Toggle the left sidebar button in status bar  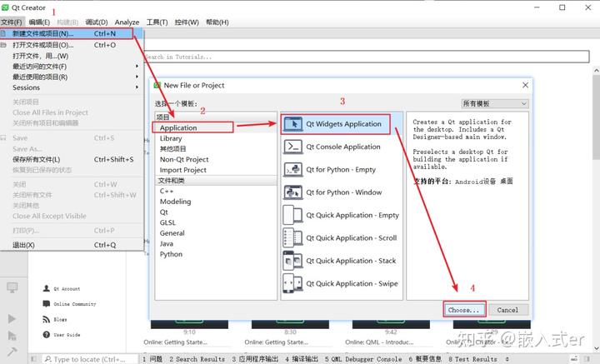33,359
